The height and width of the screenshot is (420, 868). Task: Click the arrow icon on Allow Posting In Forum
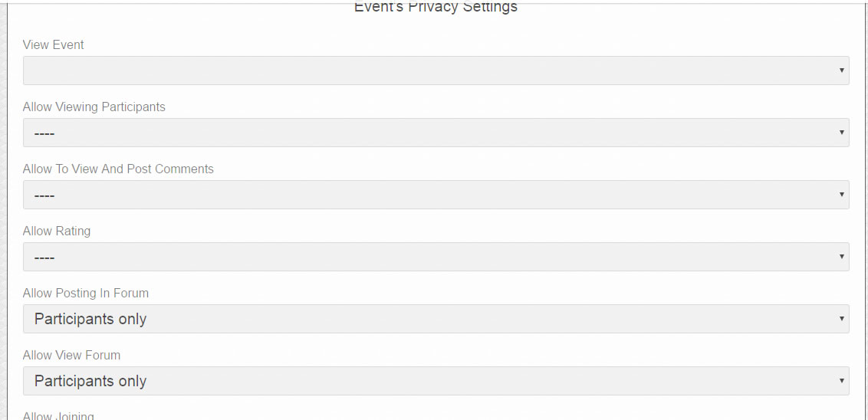[842, 319]
